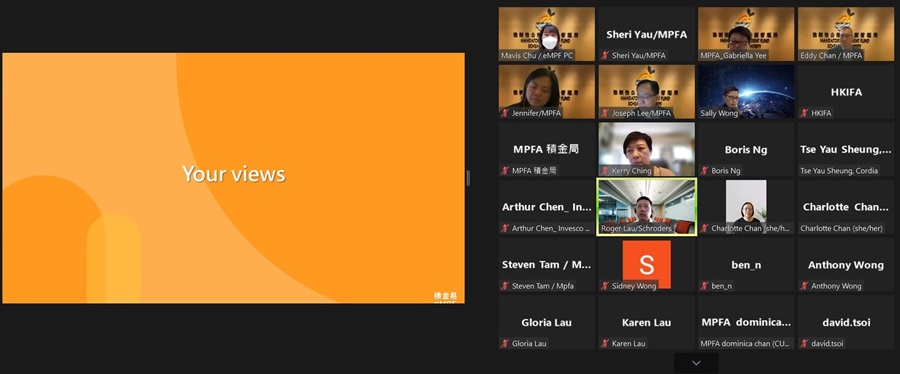Click the muted mic icon beside Kerry Ching
Screen dimensions: 900x374
[604, 170]
